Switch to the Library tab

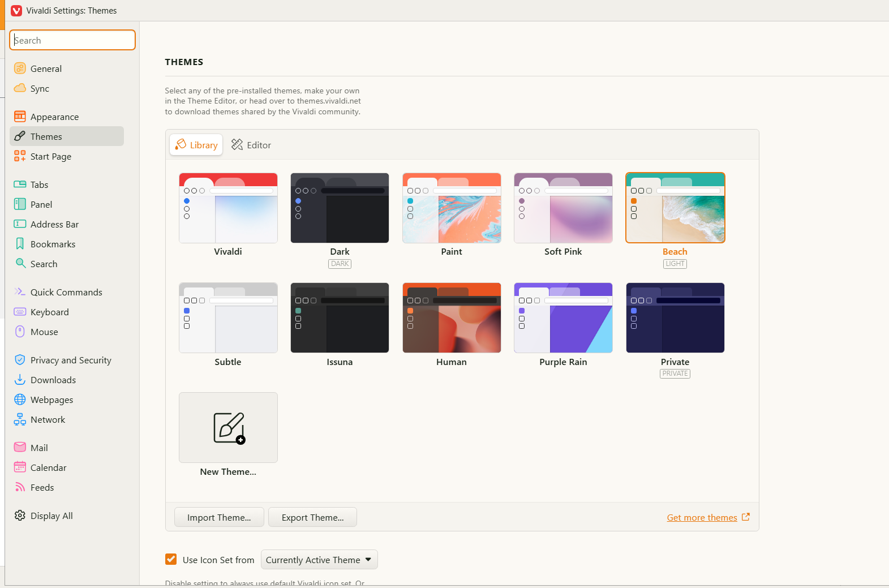coord(196,145)
